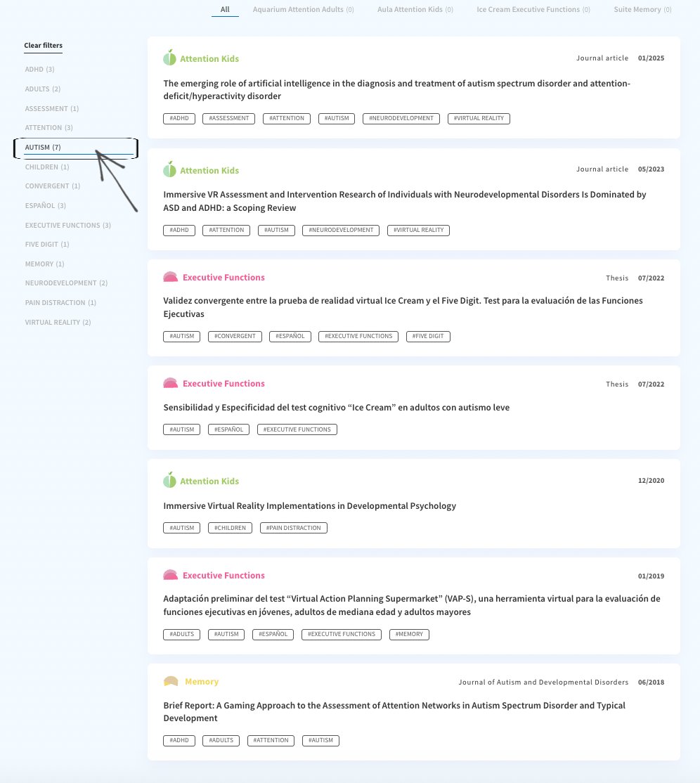Click the apple icon on the 12/2020 Immersive Virtual Reality card
The image size is (700, 783).
(x=170, y=480)
